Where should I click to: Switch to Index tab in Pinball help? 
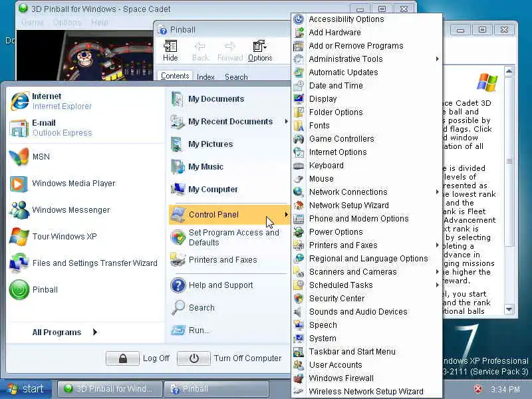click(x=205, y=77)
